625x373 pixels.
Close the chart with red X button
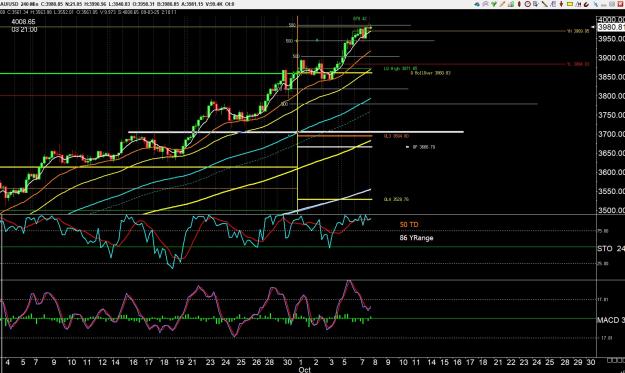[620, 4]
